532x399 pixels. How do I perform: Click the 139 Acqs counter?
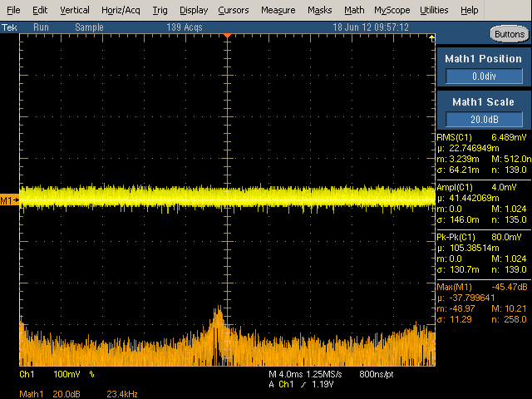pos(185,27)
